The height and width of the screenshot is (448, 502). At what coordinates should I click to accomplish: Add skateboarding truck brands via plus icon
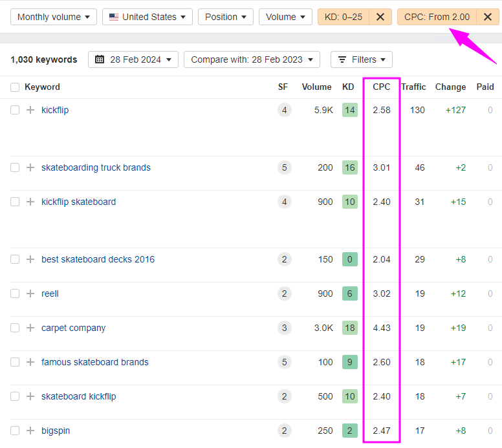(30, 167)
